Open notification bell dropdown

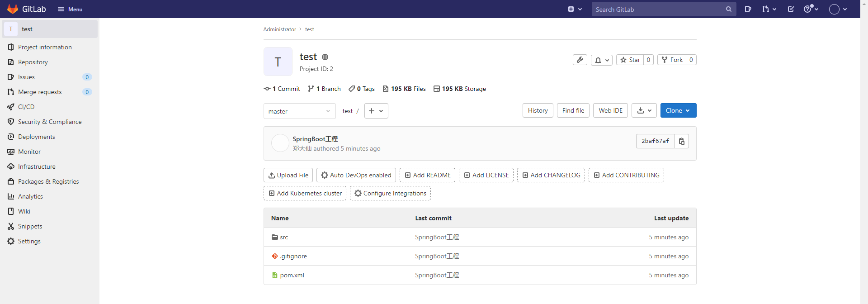[x=601, y=60]
